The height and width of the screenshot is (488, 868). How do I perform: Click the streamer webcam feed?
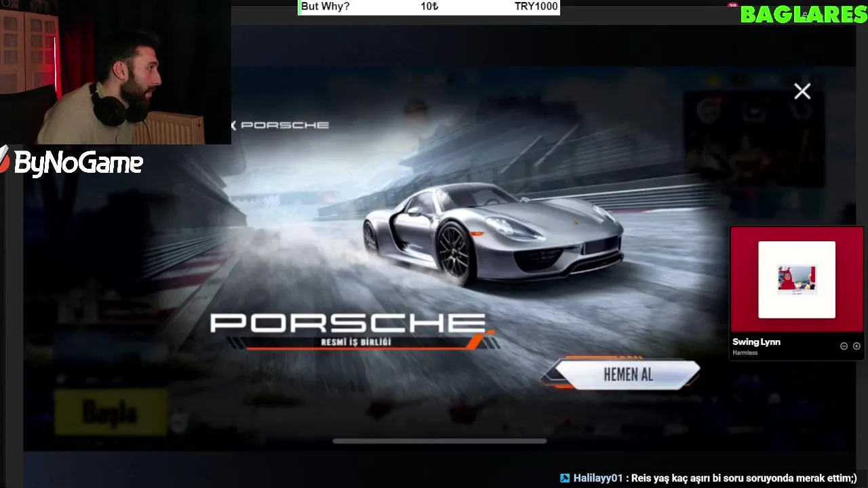[115, 72]
